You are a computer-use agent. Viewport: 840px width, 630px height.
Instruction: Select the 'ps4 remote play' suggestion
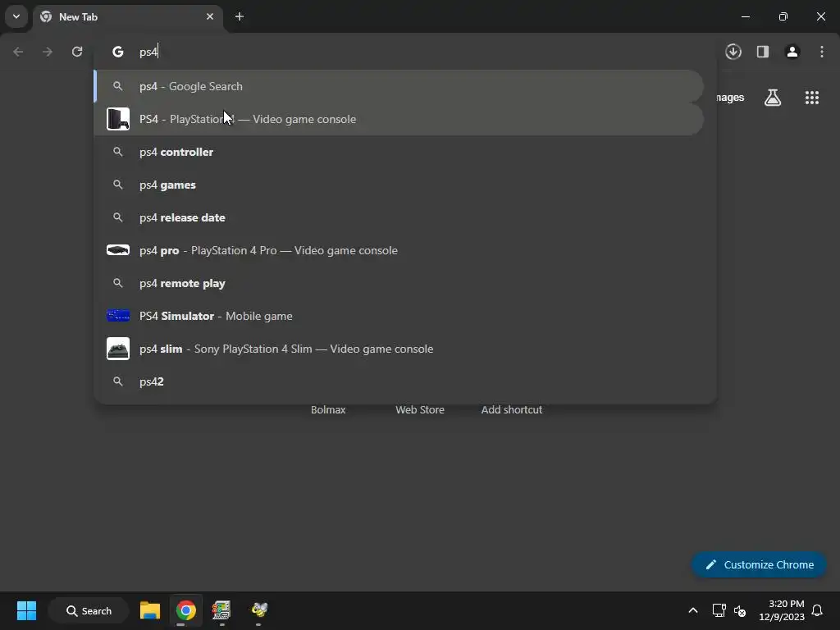point(399,283)
